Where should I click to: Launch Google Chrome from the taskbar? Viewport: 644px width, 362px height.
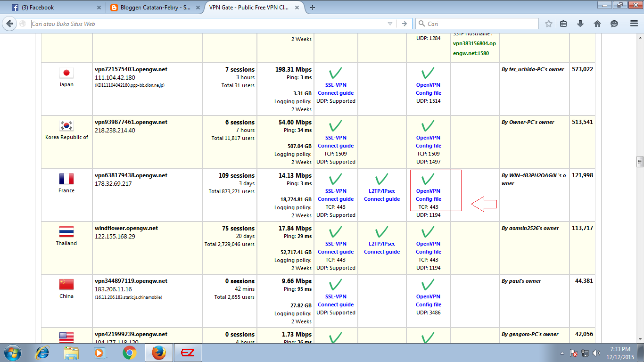coord(130,353)
